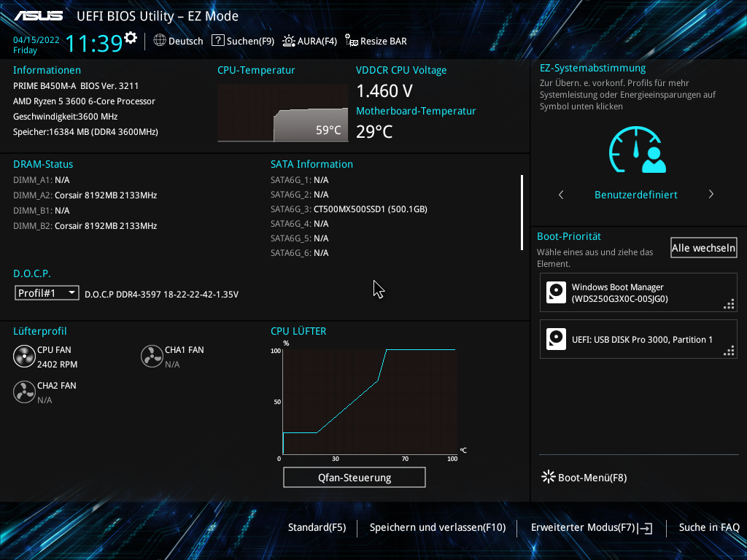Open Qfan-Steuerung fan control
Image resolution: width=747 pixels, height=560 pixels.
[355, 477]
